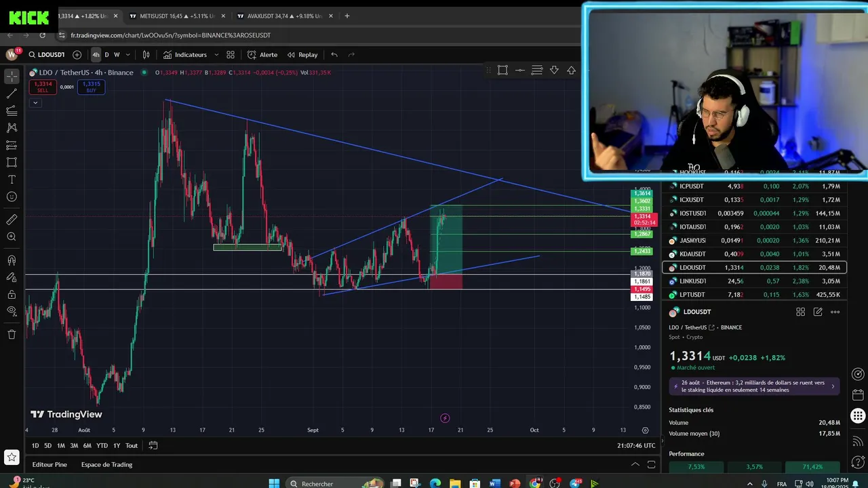Open indicator templates grid icon
Viewport: 868px width, 488px height.
tap(231, 55)
